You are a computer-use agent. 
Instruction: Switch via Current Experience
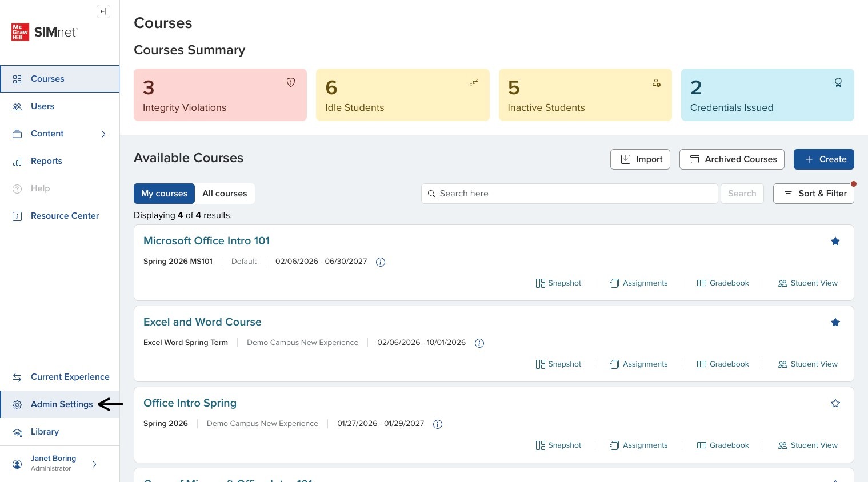(60, 377)
